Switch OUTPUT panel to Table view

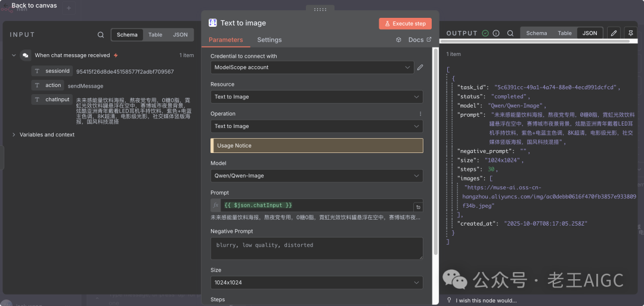click(x=565, y=33)
